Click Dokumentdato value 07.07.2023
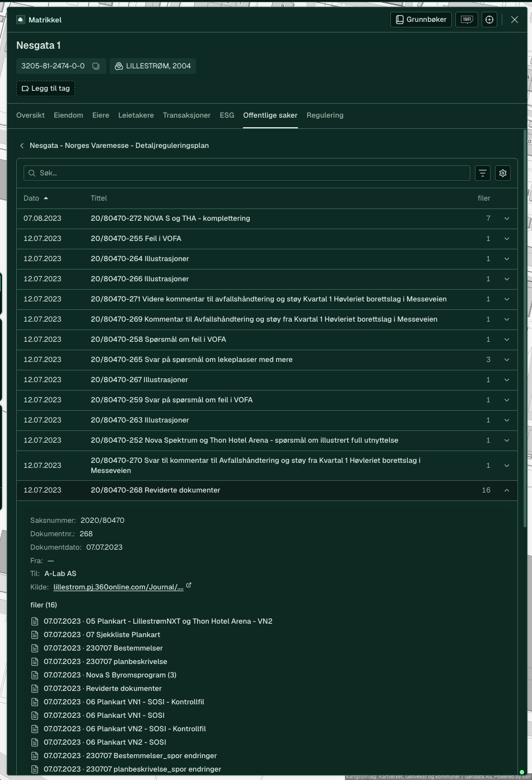The height and width of the screenshot is (780, 532). coord(104,547)
